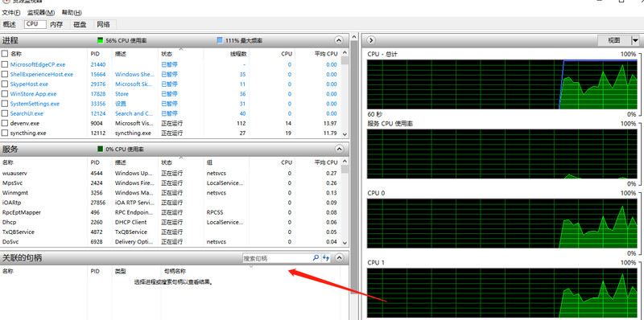644x320 pixels.
Task: Open the 帮助(H) menu
Action: 72,13
